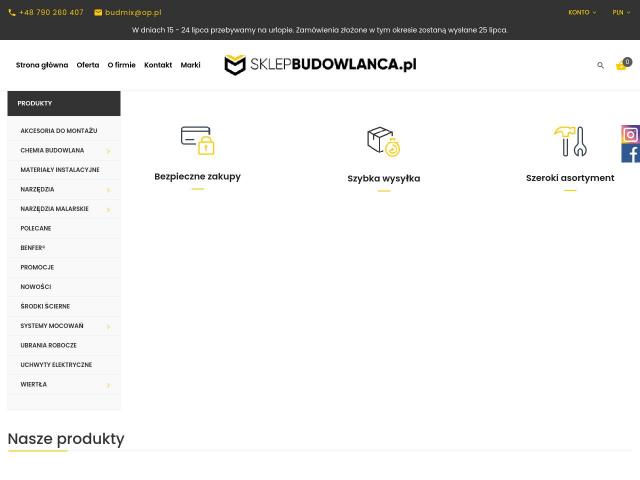Open Systemy Mocowań category
The height and width of the screenshot is (480, 640).
[52, 326]
